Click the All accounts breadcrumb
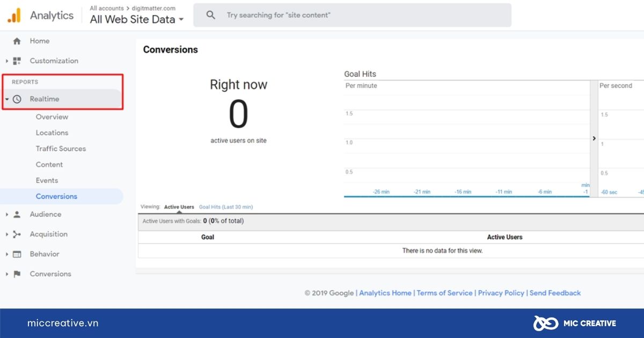644x338 pixels. point(106,8)
